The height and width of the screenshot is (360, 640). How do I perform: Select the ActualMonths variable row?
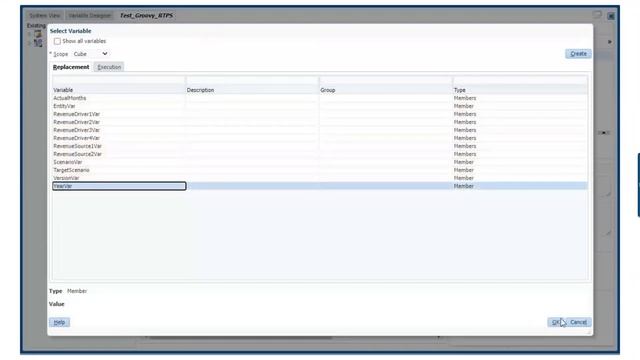tap(320, 98)
